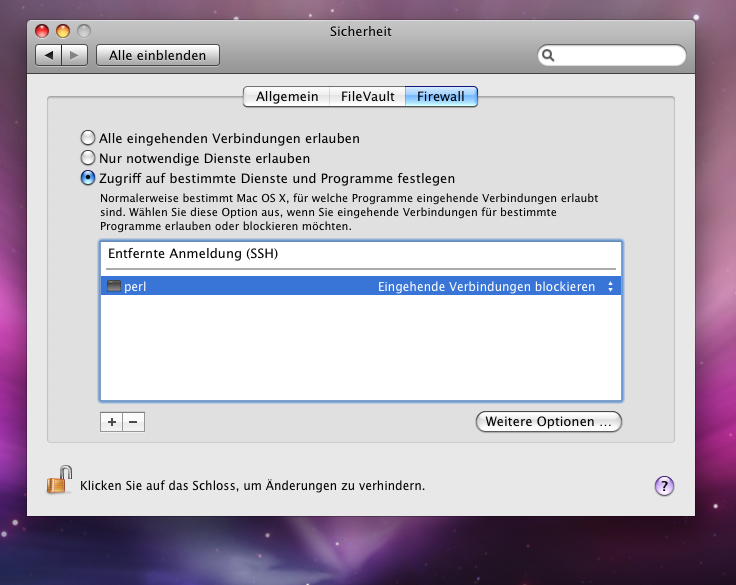Click the forward navigation arrow

[74, 55]
